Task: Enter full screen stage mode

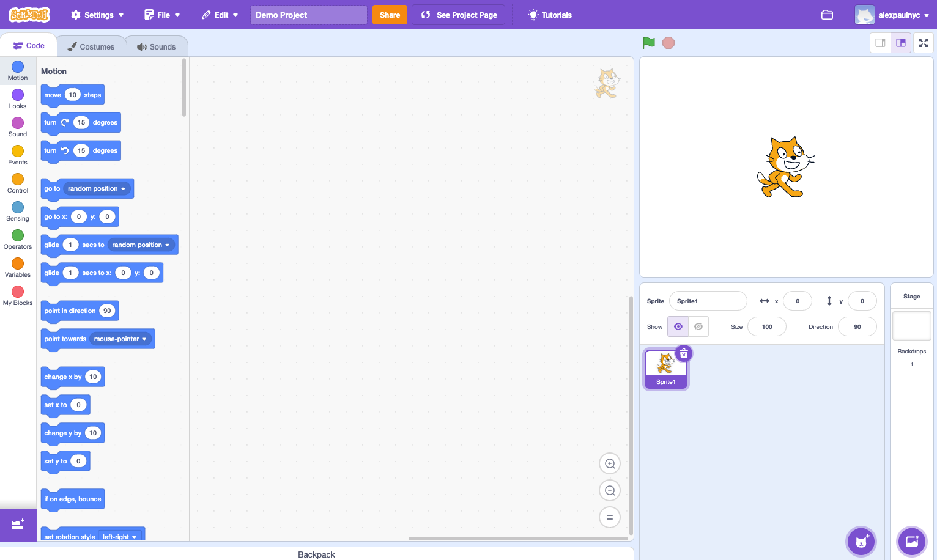Action: pyautogui.click(x=923, y=43)
